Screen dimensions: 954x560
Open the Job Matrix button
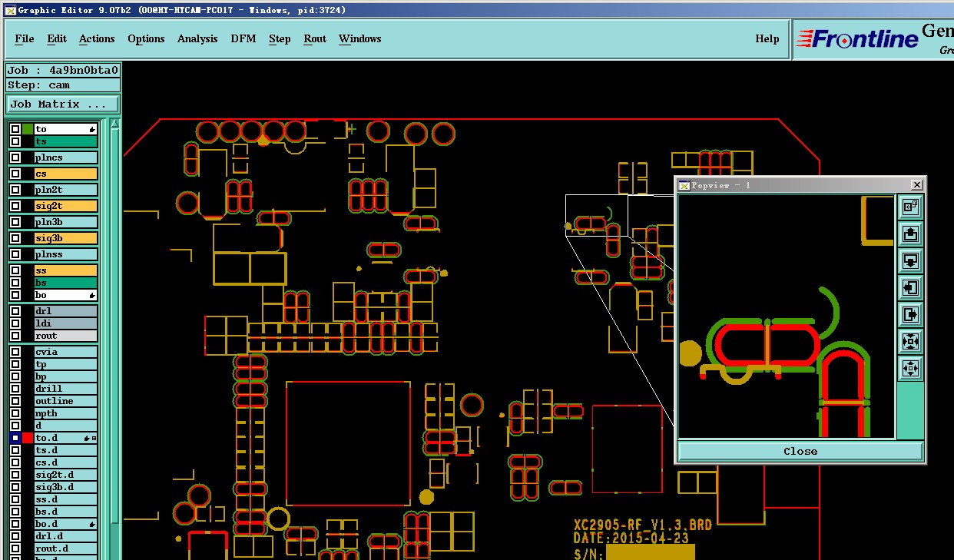63,104
